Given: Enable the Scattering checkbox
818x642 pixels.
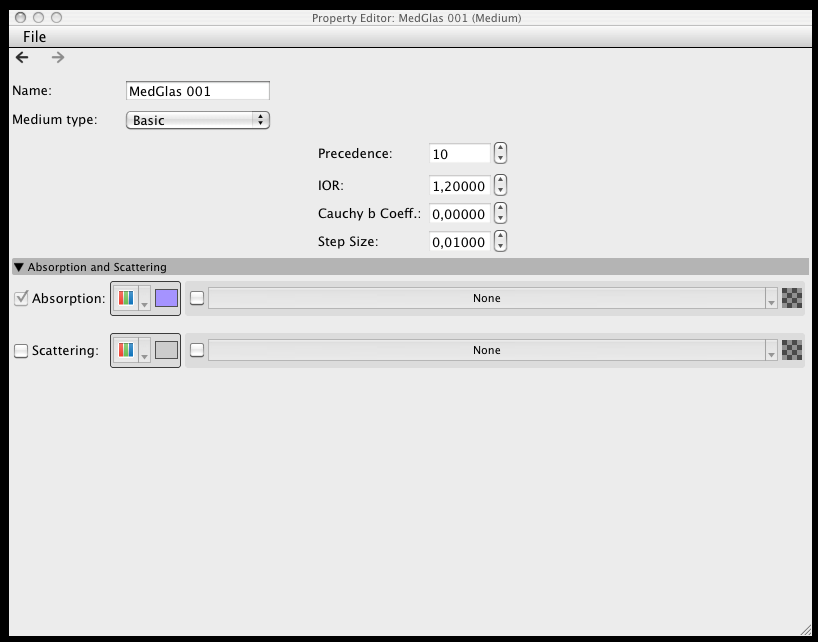Looking at the screenshot, I should pos(21,351).
